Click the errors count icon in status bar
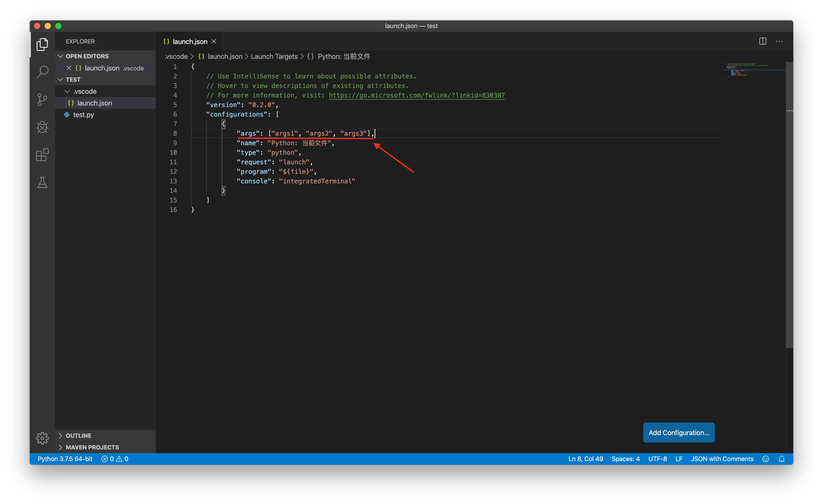Screen dimensions: 823x504 pos(104,459)
